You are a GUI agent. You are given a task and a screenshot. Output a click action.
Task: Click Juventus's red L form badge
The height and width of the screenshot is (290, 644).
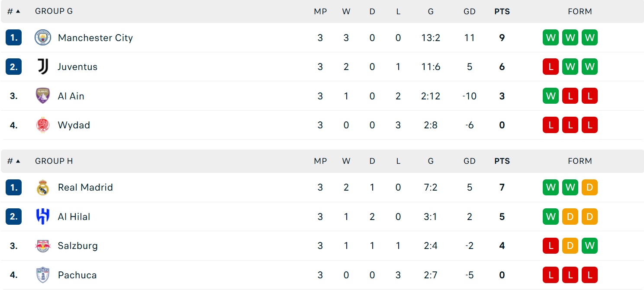pos(551,67)
